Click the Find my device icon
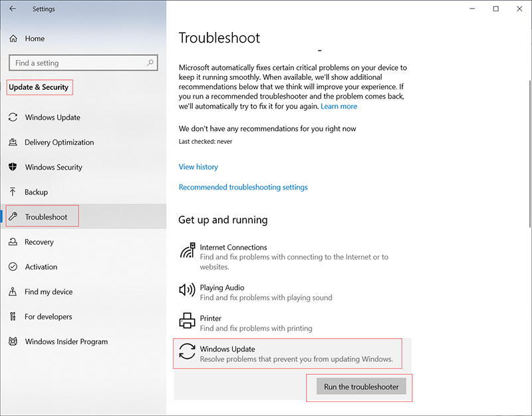Screen dimensions: 532x416 (x=13, y=292)
